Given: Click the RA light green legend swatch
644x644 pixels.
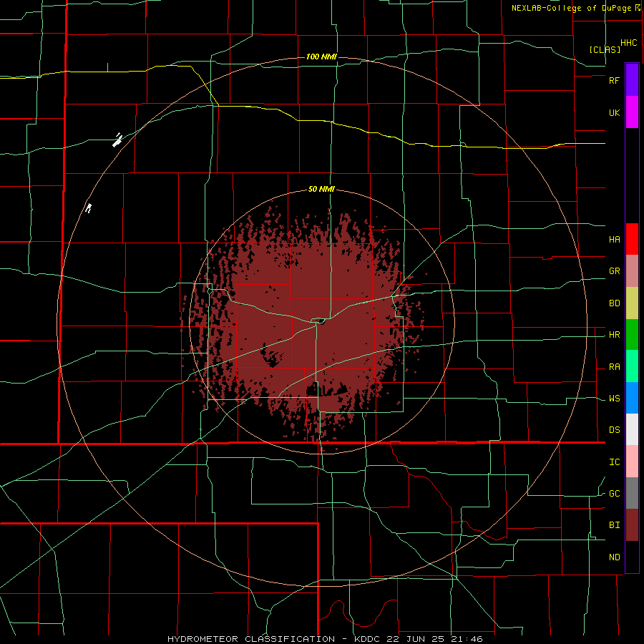Looking at the screenshot, I should (x=632, y=366).
